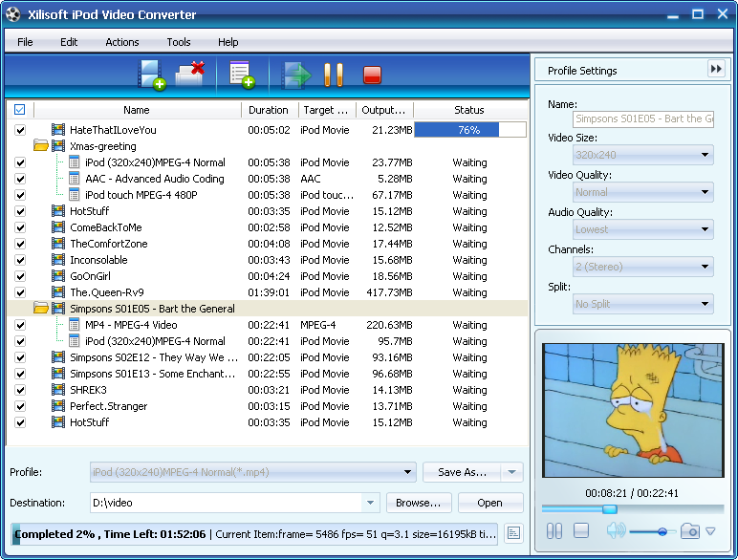Click the film icon next to SHREK3

click(x=58, y=390)
